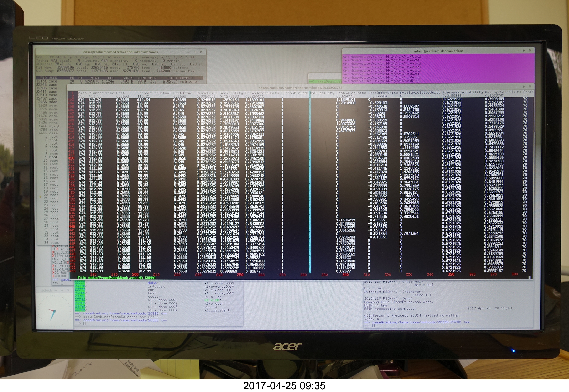Click the data/ directory in file listing
Viewport: 569px width, 392px height.
tap(153, 283)
